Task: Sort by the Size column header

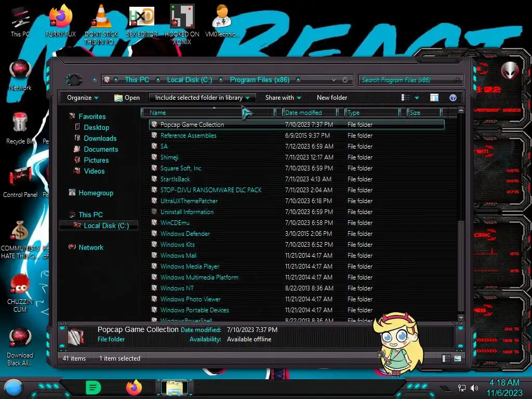Action: [x=424, y=112]
